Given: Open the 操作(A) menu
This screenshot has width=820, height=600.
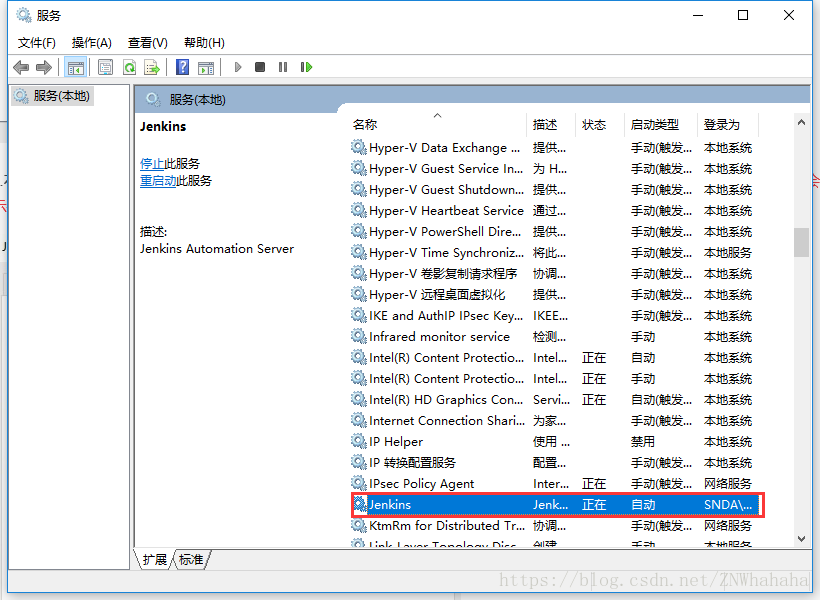Looking at the screenshot, I should pos(92,42).
